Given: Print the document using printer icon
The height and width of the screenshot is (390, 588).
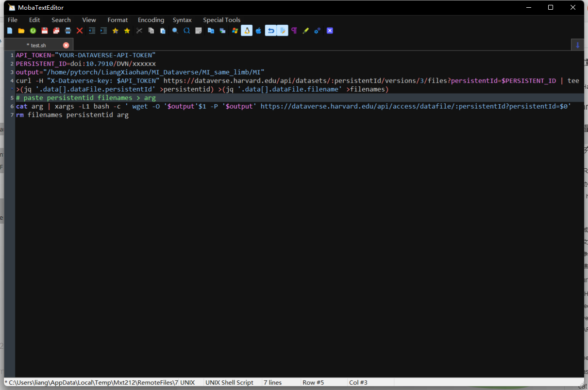Looking at the screenshot, I should pyautogui.click(x=68, y=31).
